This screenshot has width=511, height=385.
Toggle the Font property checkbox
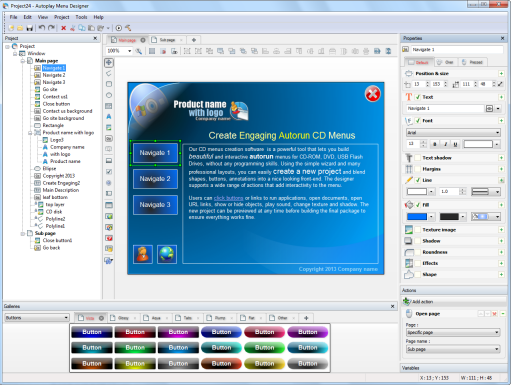pyautogui.click(x=418, y=121)
